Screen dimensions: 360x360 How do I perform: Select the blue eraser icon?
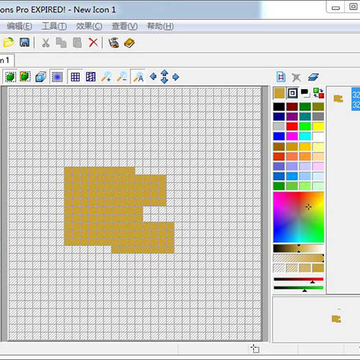pos(313,77)
